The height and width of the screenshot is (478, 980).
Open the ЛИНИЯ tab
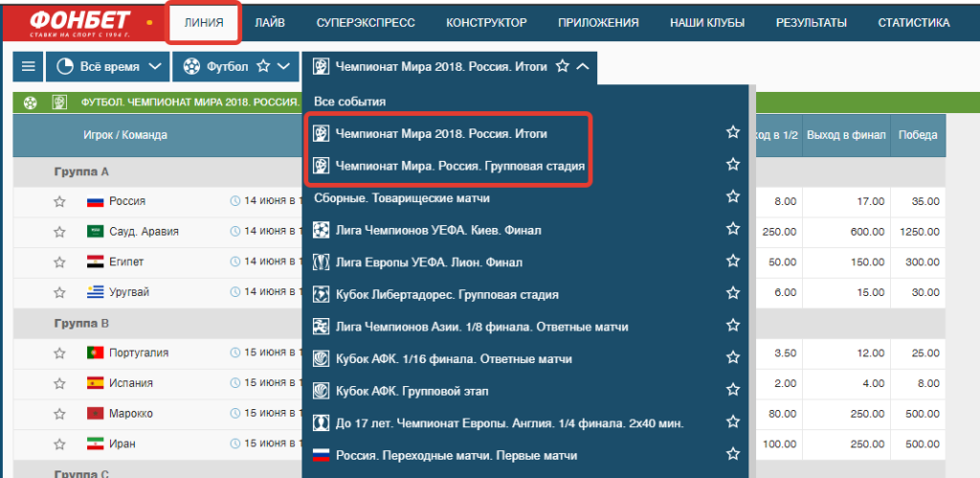(x=204, y=23)
